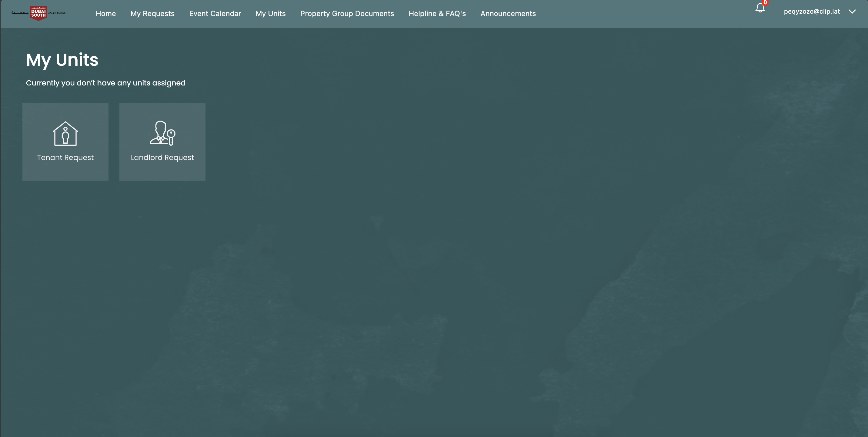Open the peqyzozo@clip.lat user menu
This screenshot has height=437, width=868.
coord(811,12)
